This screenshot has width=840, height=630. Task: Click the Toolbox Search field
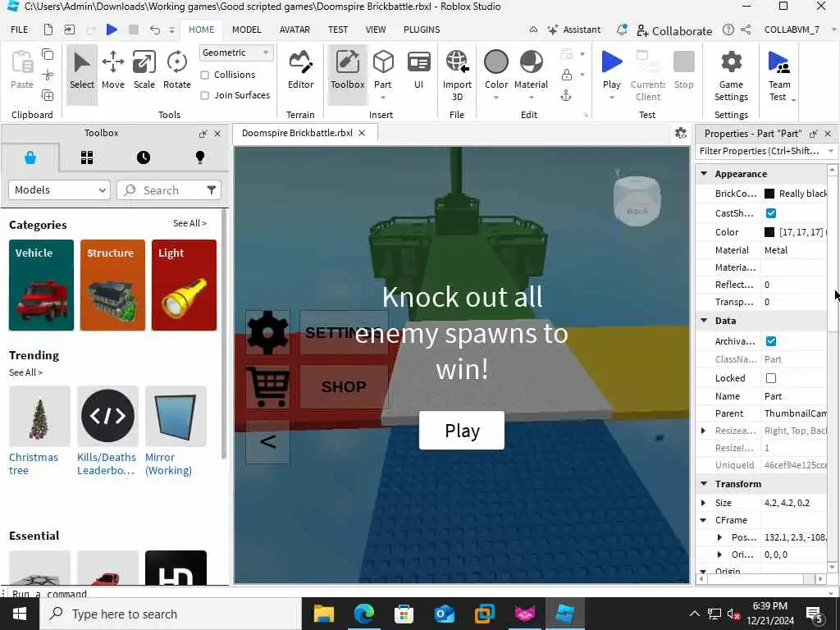[x=169, y=190]
